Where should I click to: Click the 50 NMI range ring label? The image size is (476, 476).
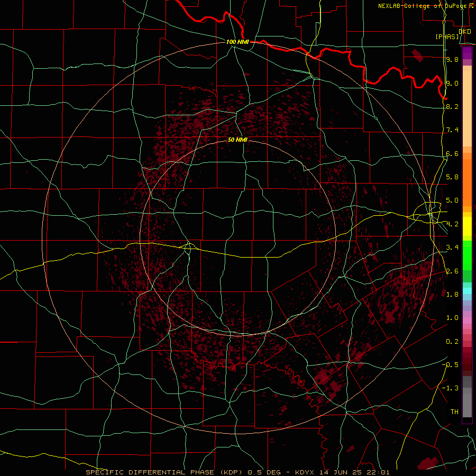[237, 140]
